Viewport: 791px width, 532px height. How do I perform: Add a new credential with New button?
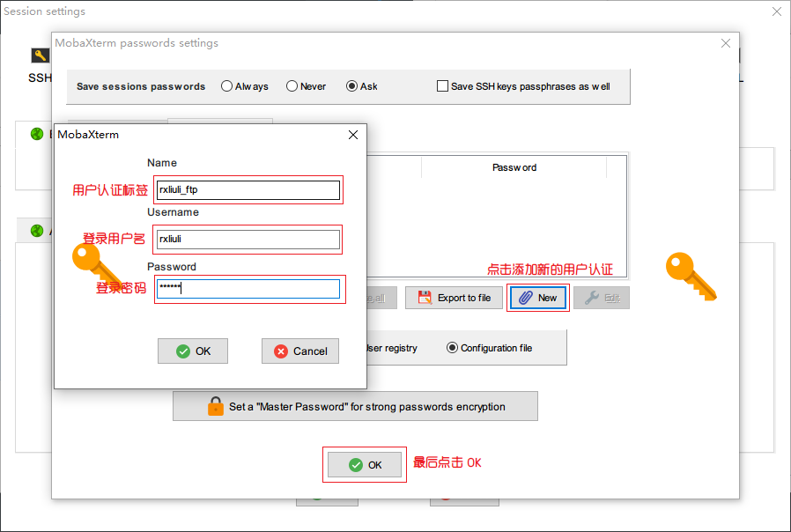[538, 298]
